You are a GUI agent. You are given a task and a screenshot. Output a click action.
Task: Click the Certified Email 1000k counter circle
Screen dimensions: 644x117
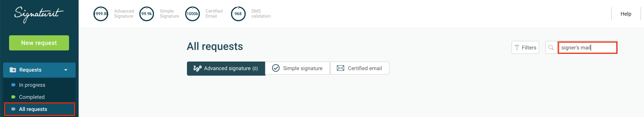192,14
